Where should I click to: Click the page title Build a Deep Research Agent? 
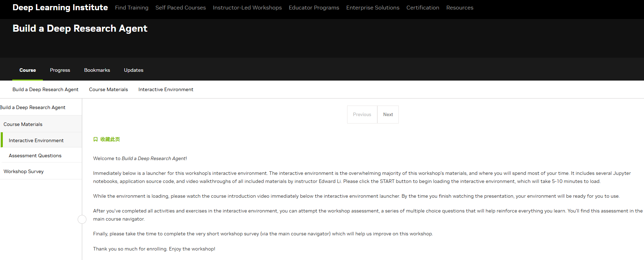(x=80, y=28)
